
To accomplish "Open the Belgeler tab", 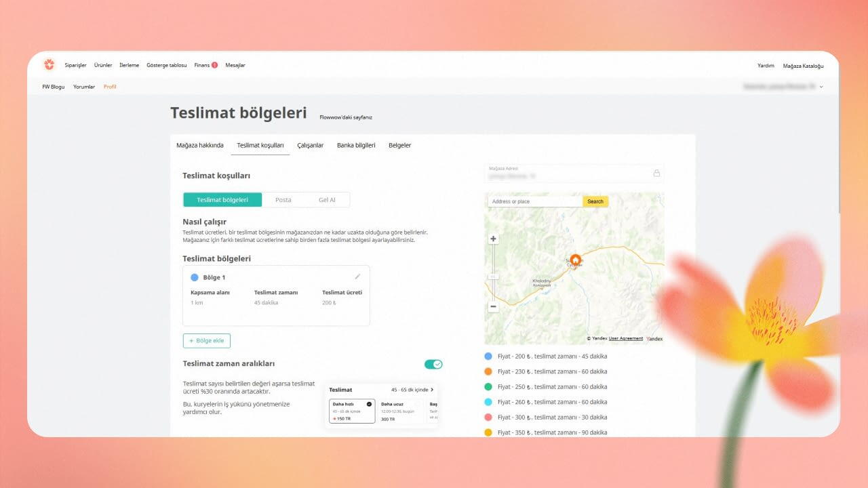I will 399,145.
